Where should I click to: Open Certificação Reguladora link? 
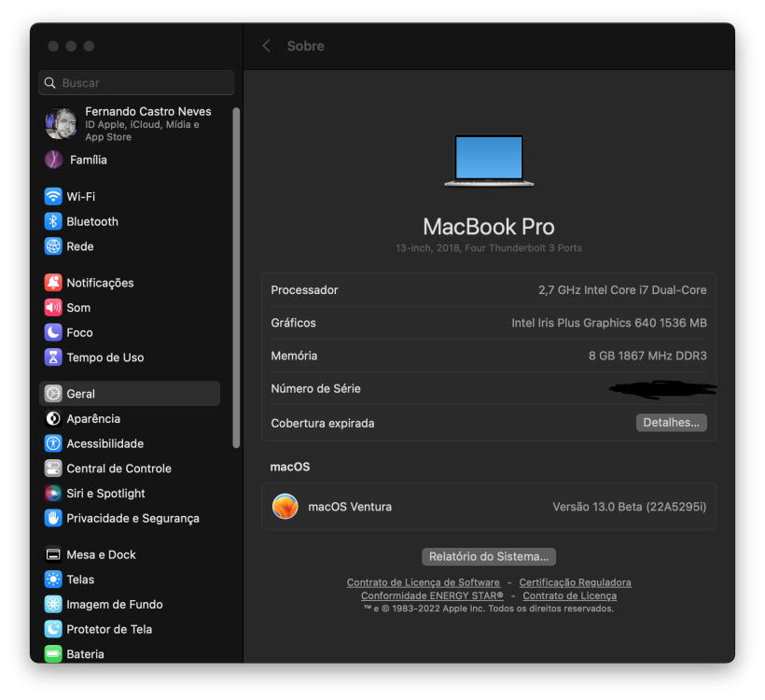coord(576,582)
